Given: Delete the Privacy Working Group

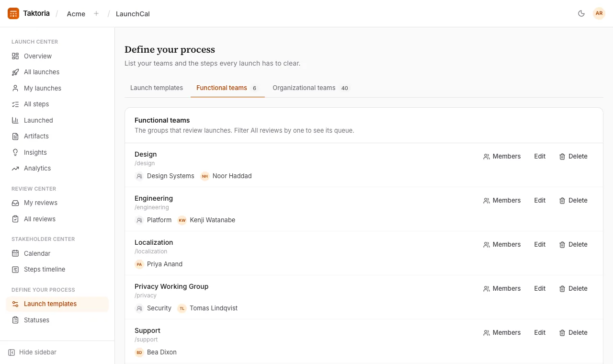Looking at the screenshot, I should click(573, 288).
